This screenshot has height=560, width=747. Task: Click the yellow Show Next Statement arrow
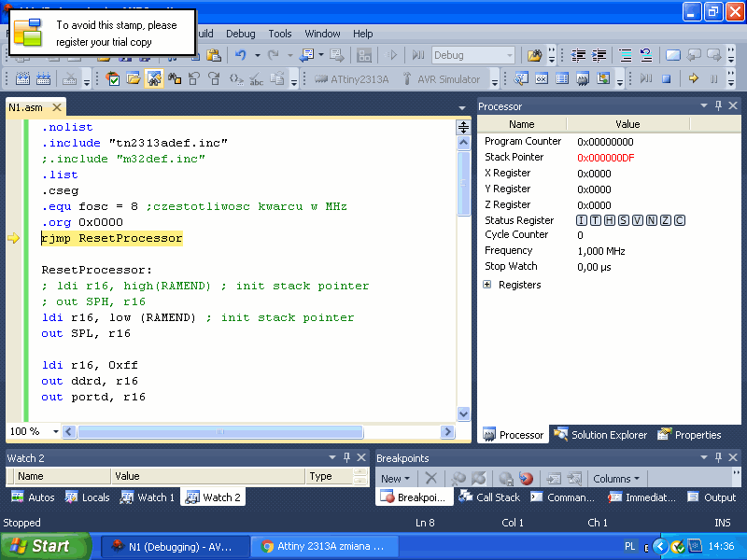coord(693,79)
